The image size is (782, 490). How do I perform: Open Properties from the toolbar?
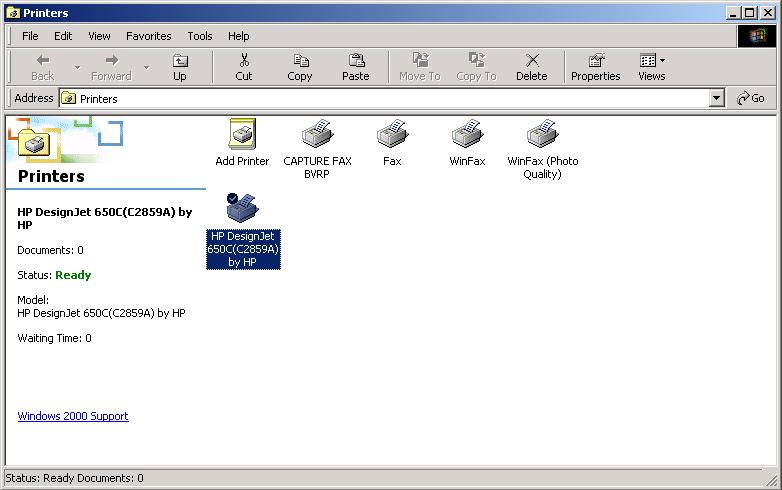pos(595,68)
